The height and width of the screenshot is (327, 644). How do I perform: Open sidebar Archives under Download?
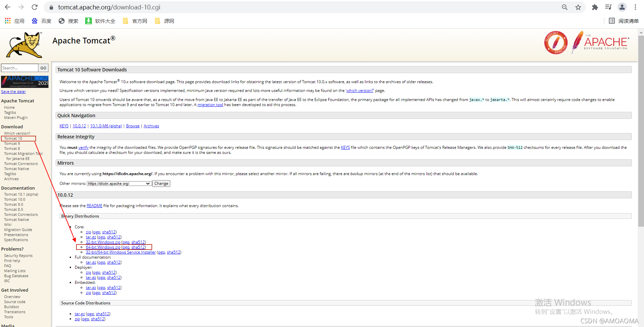click(x=11, y=179)
